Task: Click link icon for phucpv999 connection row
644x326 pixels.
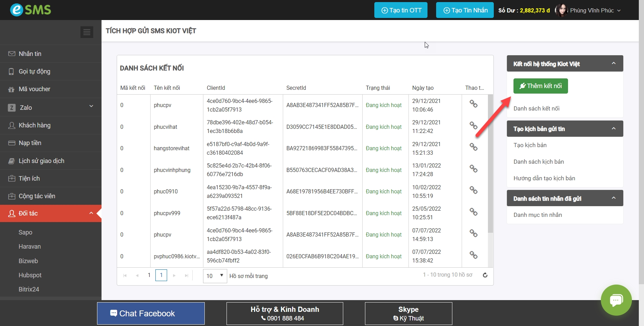Action: [x=473, y=212]
